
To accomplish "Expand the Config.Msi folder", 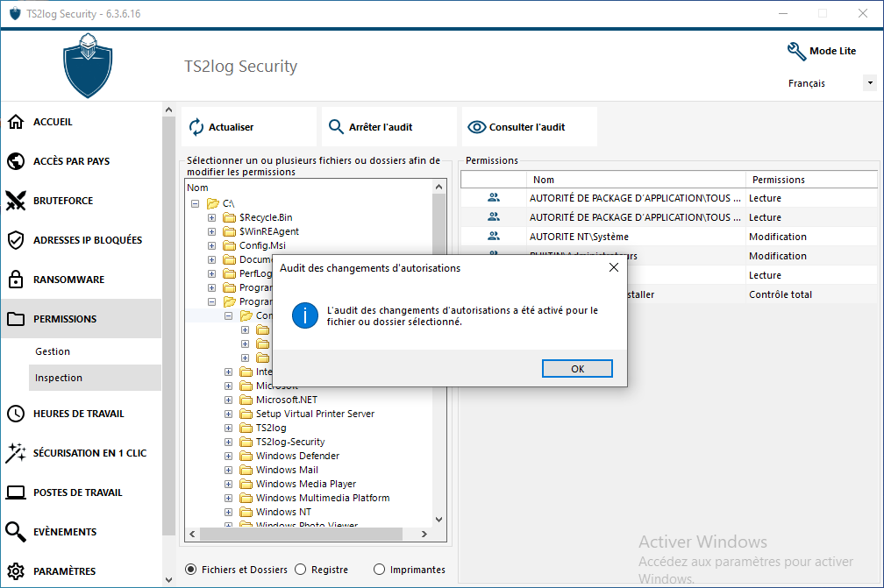I will [212, 245].
